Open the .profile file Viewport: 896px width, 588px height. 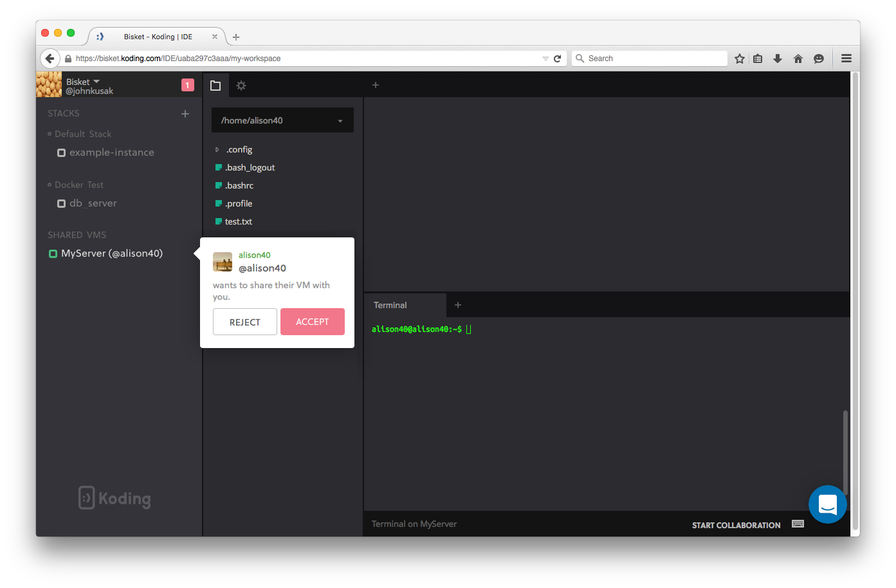(x=239, y=203)
